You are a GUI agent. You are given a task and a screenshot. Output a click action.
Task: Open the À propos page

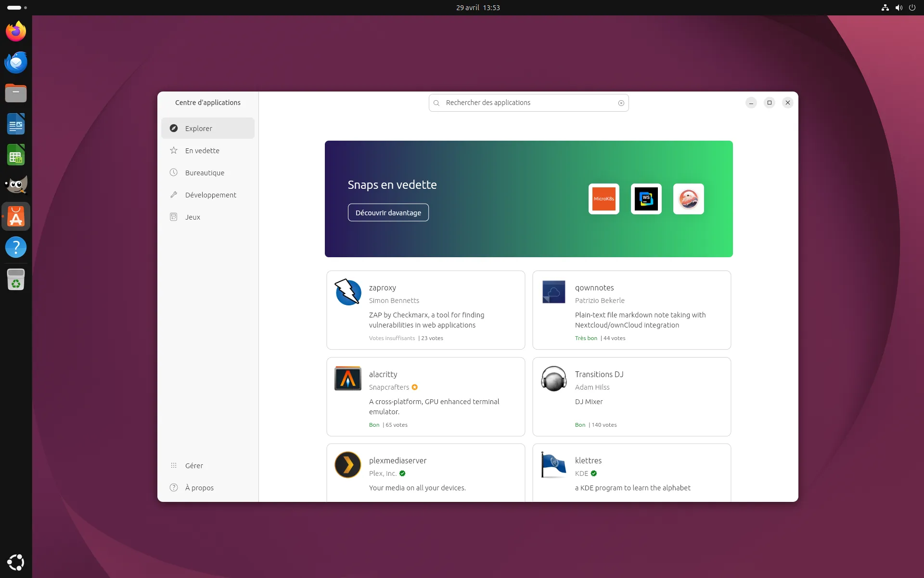coord(208,487)
